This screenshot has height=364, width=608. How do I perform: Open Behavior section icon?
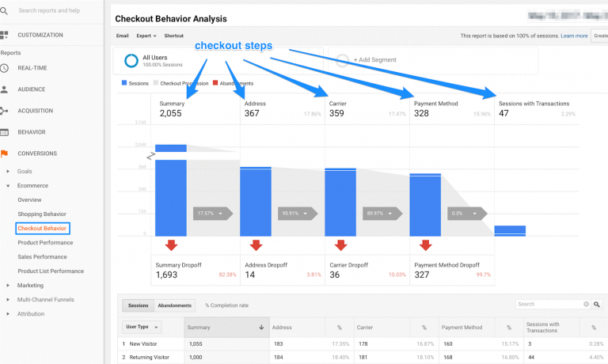(5, 132)
